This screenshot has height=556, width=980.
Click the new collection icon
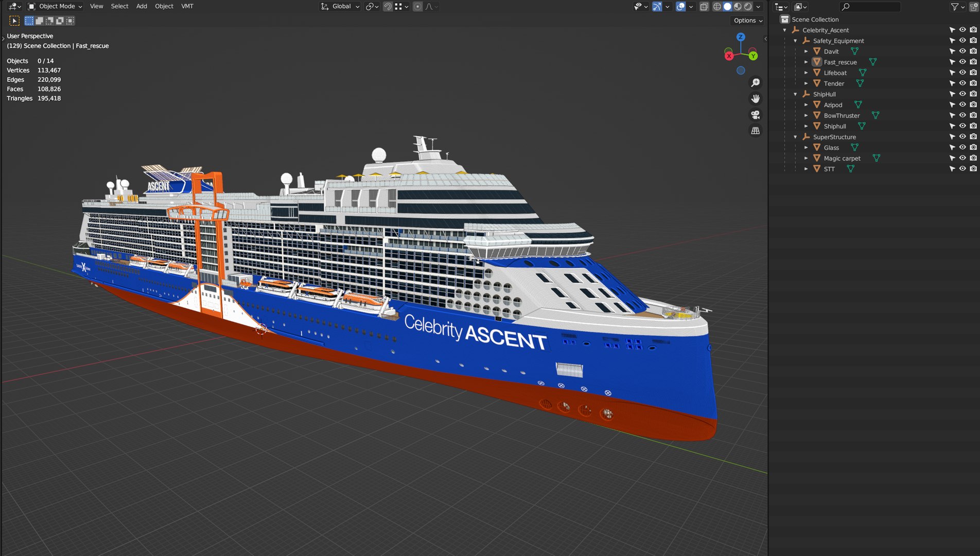click(974, 6)
